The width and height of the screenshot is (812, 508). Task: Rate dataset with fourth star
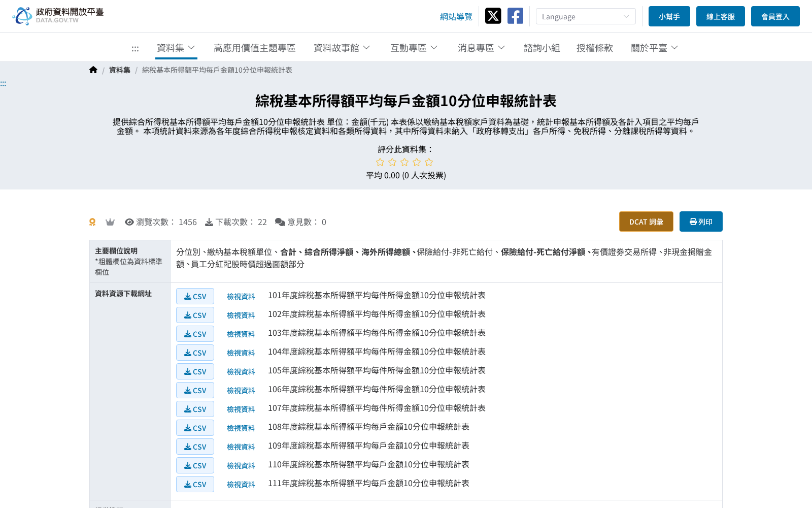coord(417,162)
